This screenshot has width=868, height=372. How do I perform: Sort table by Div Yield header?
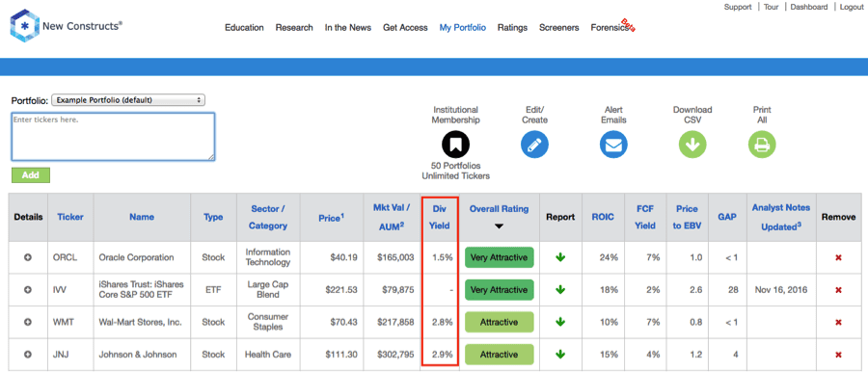pos(440,217)
